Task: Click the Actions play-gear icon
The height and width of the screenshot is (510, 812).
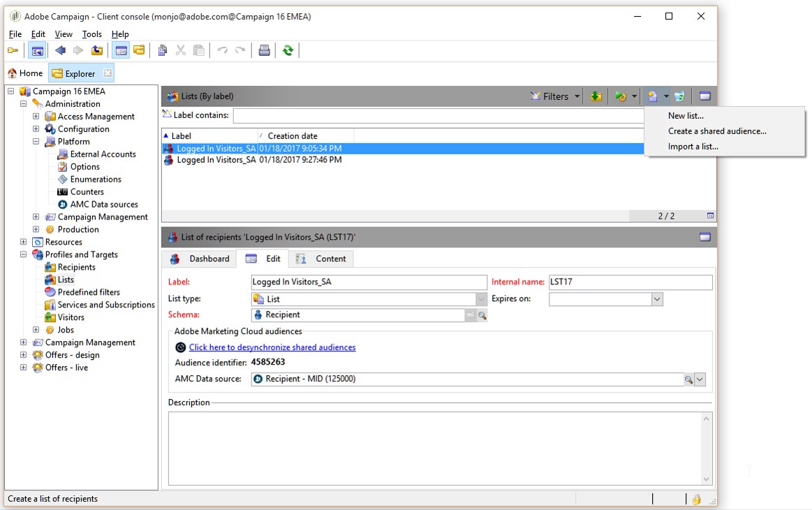Action: click(x=620, y=96)
